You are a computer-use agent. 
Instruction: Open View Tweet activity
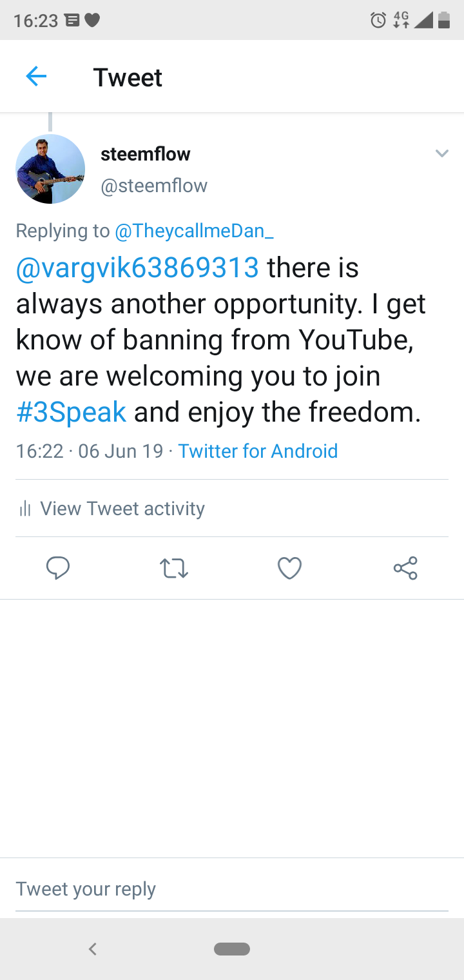click(x=122, y=509)
